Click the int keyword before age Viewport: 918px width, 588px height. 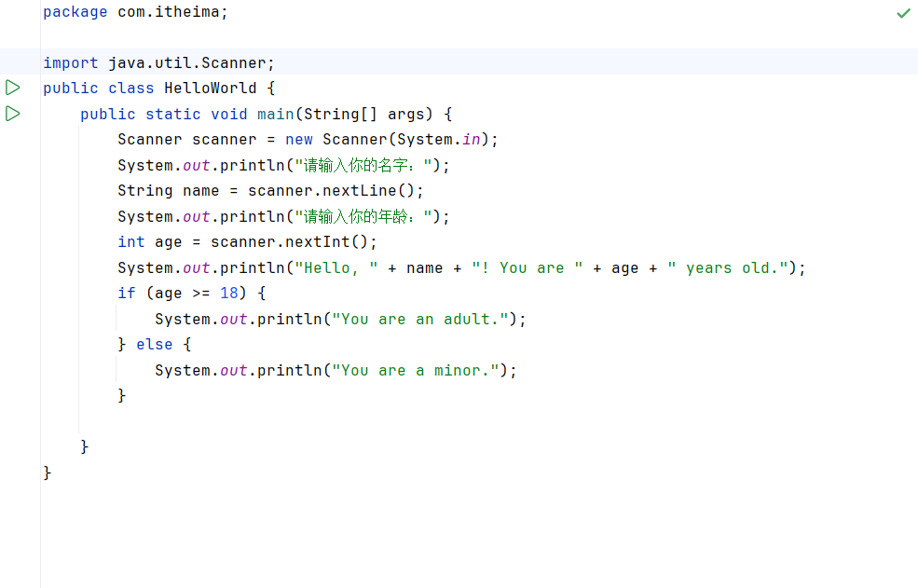pyautogui.click(x=131, y=242)
